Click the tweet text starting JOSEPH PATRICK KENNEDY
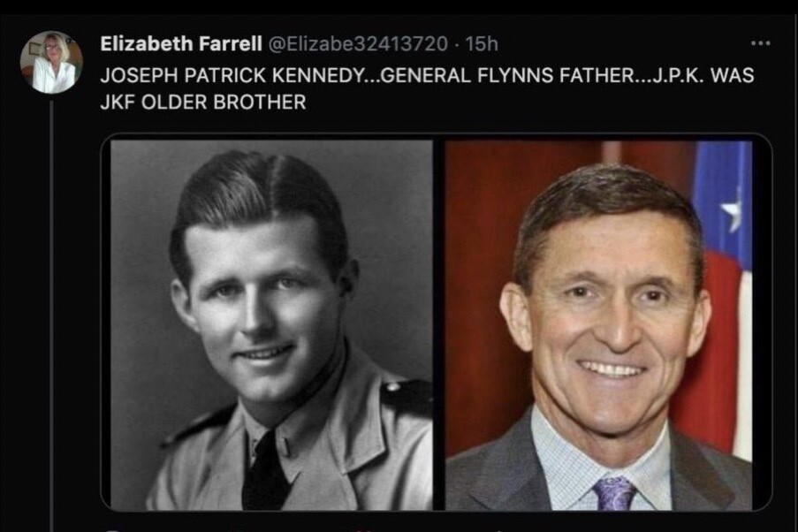This screenshot has height=532, width=798. tap(239, 75)
